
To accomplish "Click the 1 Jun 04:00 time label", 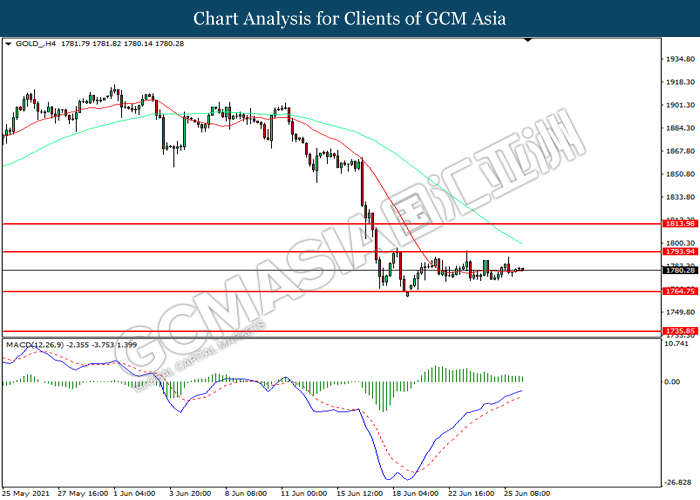I will coord(135,493).
